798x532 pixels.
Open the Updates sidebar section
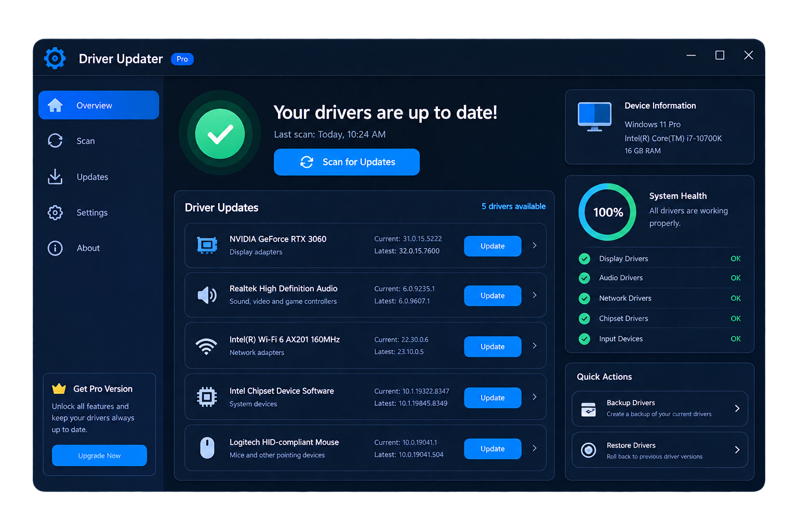(99, 177)
